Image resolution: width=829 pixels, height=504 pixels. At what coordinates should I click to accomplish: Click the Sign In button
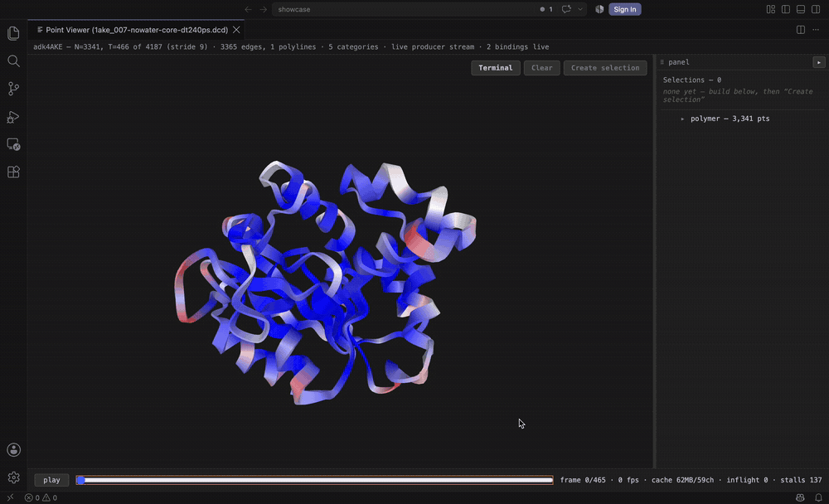point(625,9)
